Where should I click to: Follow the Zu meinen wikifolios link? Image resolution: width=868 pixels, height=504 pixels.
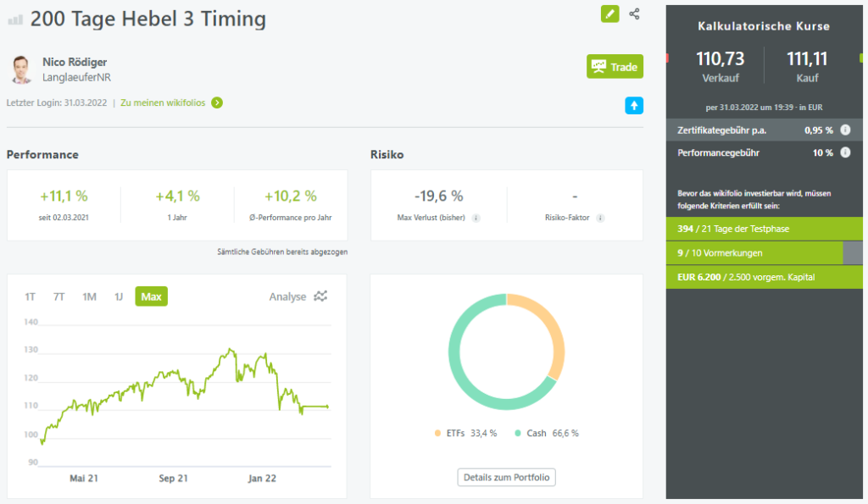[x=163, y=102]
